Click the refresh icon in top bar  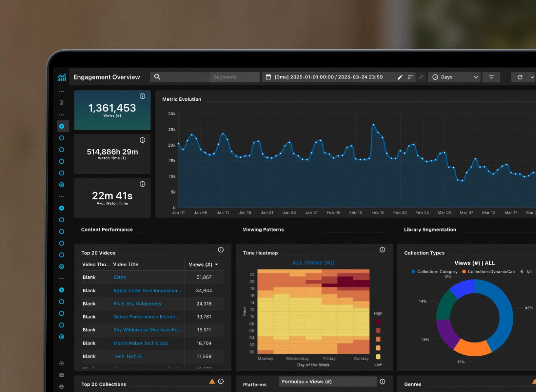click(520, 77)
